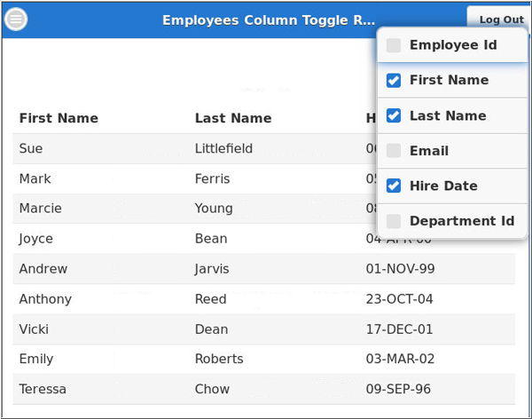Click the Employees Column Toggle page title
This screenshot has height=419, width=532.
click(x=268, y=20)
